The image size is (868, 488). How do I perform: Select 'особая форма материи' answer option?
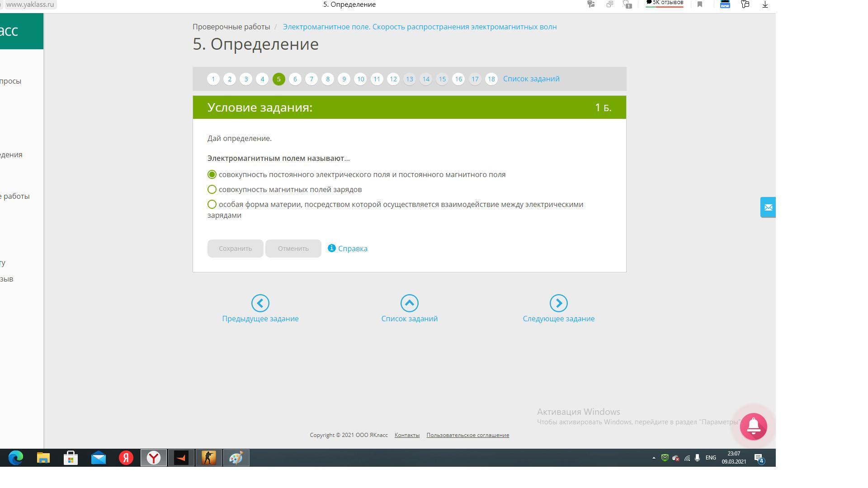click(212, 204)
